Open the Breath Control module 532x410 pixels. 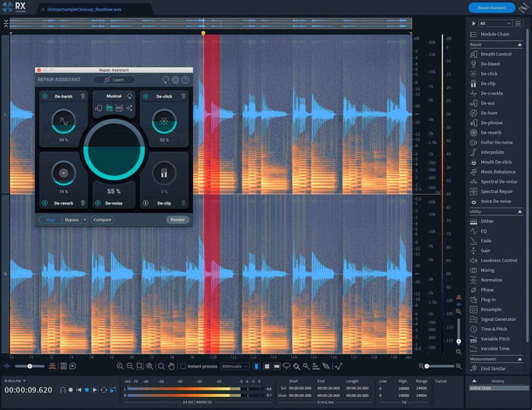491,54
